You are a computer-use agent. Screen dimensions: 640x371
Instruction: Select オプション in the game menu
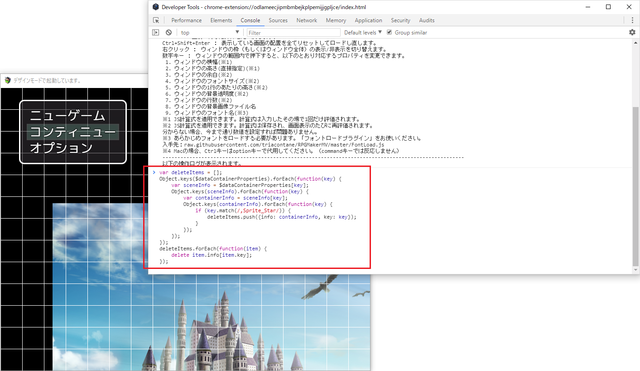pyautogui.click(x=61, y=148)
